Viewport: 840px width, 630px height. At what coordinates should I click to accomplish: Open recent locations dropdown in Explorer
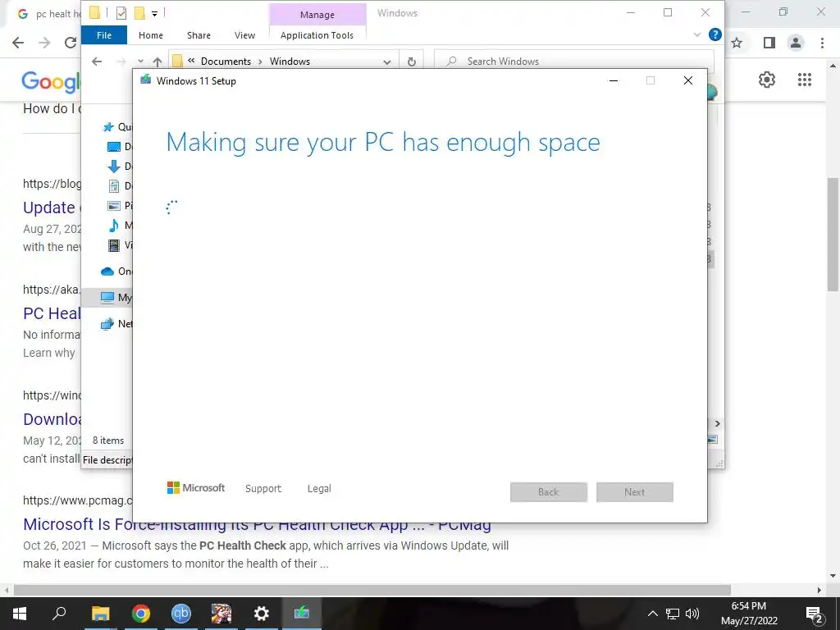pyautogui.click(x=140, y=62)
